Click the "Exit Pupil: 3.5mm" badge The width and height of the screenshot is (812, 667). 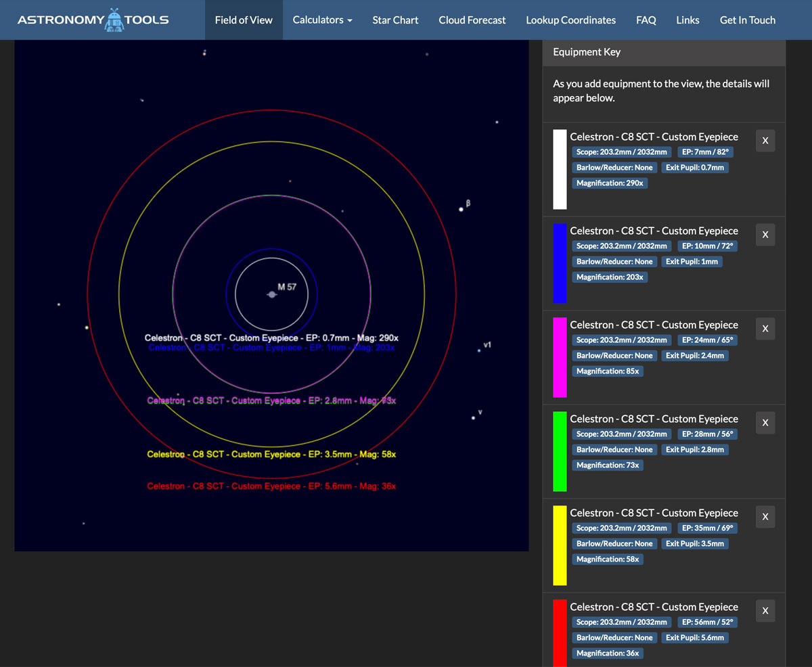click(695, 544)
